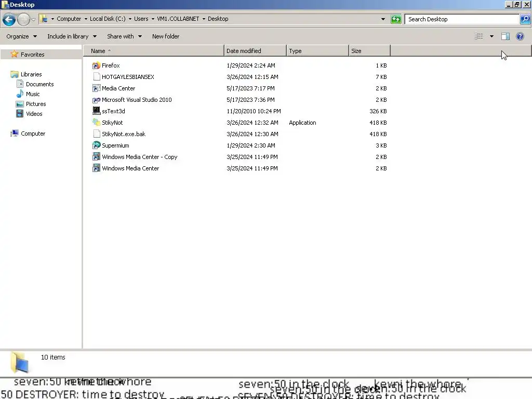This screenshot has height=399, width=532.
Task: Open view options dropdown arrow
Action: coord(491,36)
